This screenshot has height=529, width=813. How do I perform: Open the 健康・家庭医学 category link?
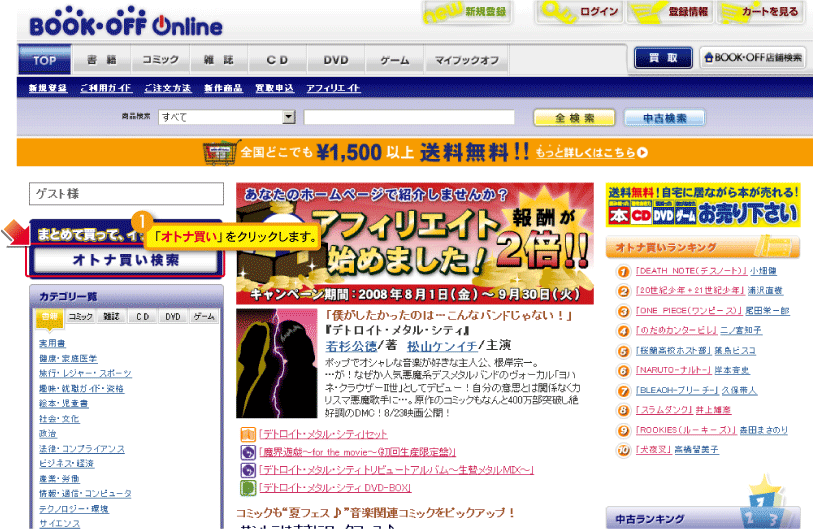coord(68,358)
